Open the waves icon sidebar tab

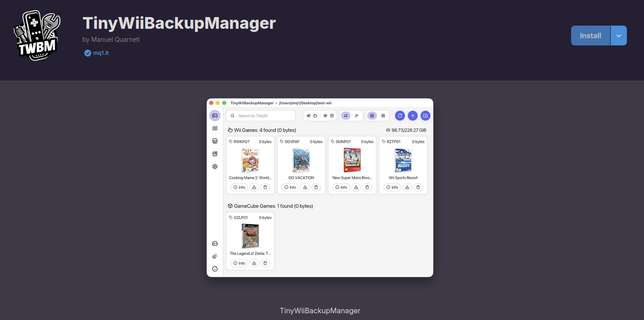click(215, 129)
